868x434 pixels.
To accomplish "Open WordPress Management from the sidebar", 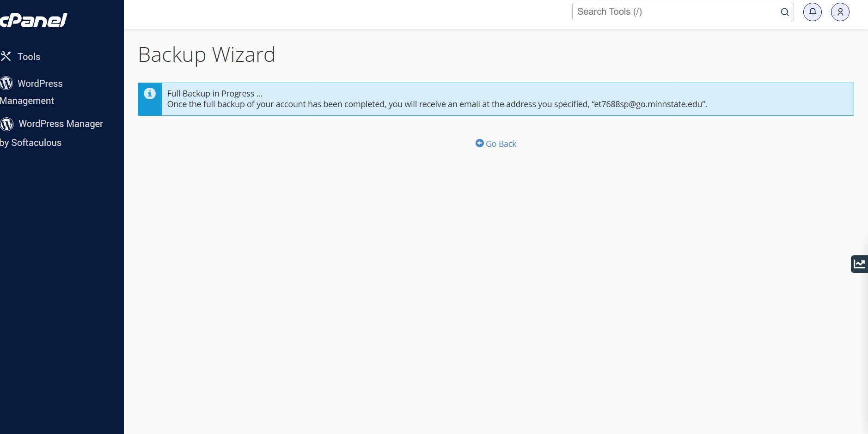I will tap(40, 84).
